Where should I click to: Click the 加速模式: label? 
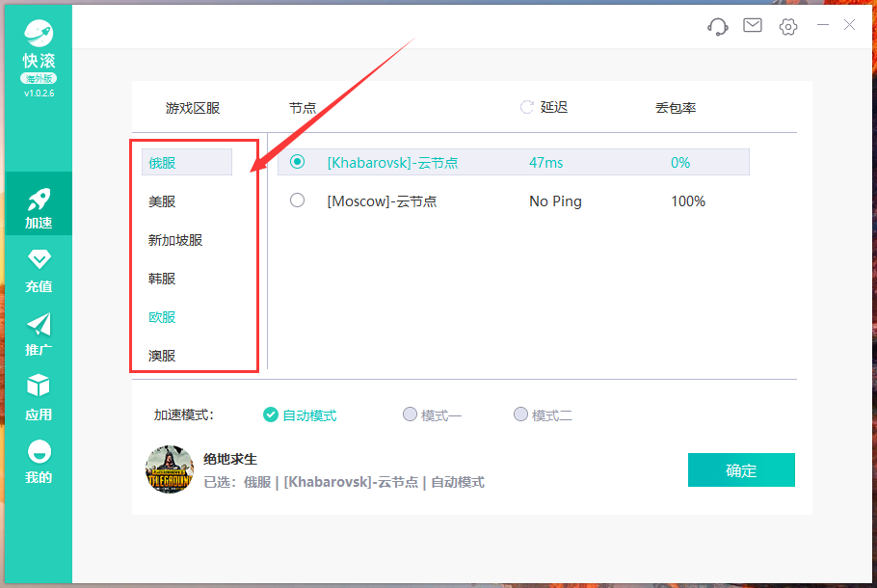[184, 415]
